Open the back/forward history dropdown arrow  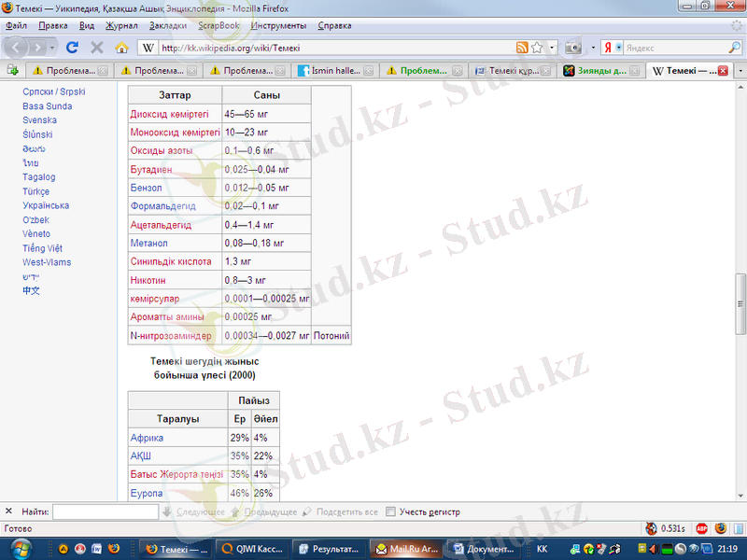coord(52,47)
